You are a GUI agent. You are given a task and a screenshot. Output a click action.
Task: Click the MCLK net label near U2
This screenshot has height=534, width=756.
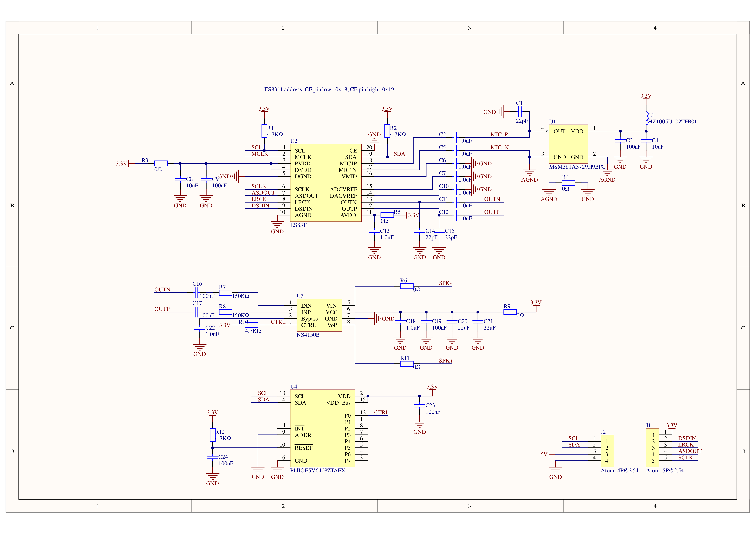point(260,154)
